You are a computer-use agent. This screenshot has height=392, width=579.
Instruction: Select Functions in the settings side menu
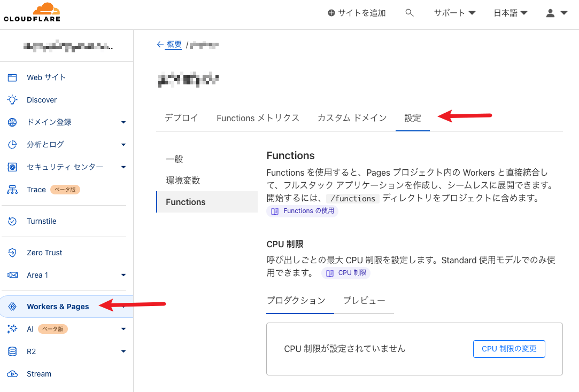(207, 202)
